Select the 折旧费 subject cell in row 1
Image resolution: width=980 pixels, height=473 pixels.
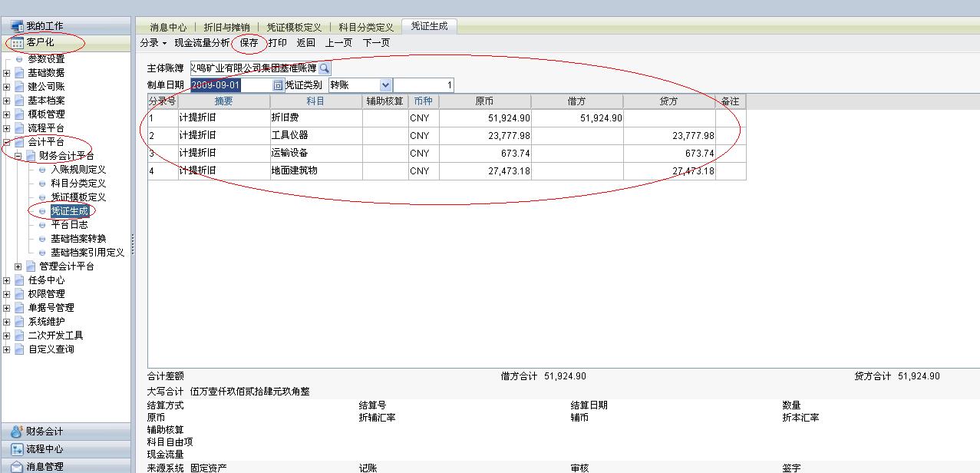click(315, 118)
